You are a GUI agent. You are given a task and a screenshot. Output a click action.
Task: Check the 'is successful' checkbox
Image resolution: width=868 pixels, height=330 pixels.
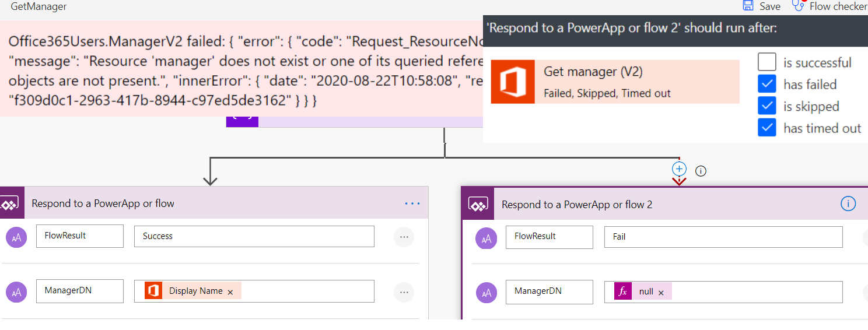tap(767, 62)
